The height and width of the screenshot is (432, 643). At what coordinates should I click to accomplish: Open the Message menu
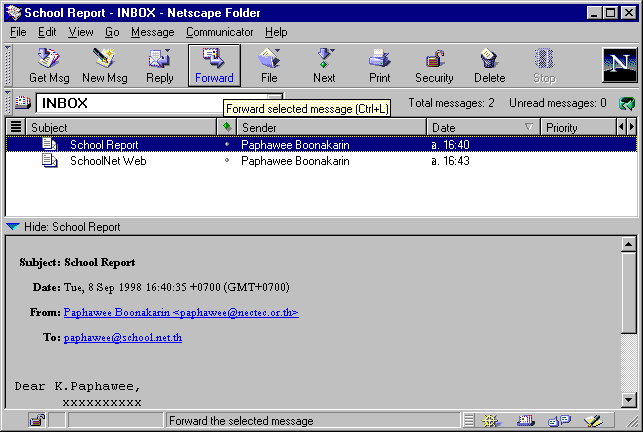click(x=153, y=32)
